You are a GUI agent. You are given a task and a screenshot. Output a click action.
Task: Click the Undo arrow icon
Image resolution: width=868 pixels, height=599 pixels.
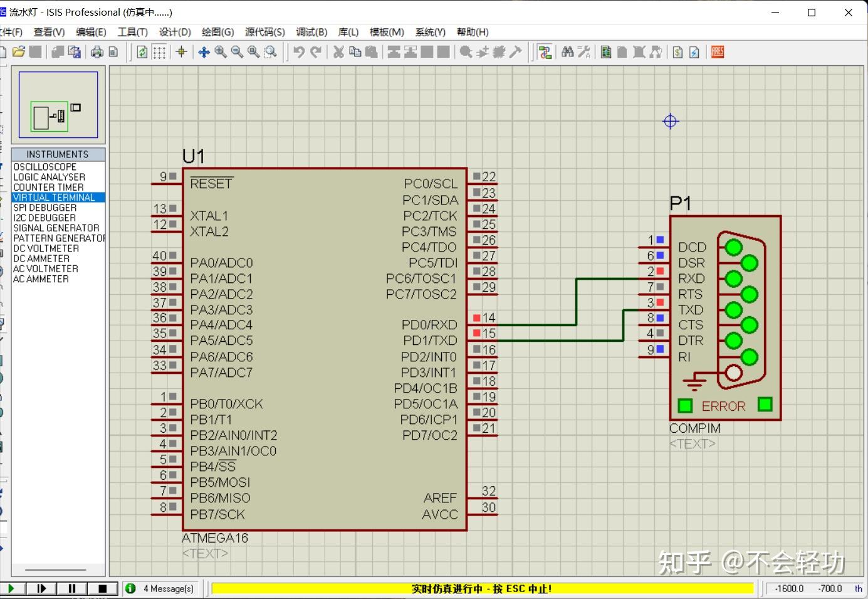[x=299, y=52]
